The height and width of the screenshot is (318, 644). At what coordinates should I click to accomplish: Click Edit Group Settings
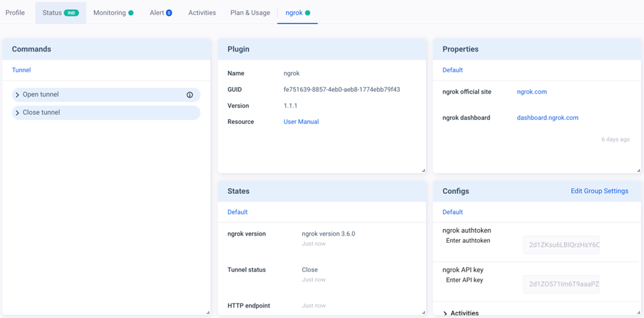pos(600,191)
